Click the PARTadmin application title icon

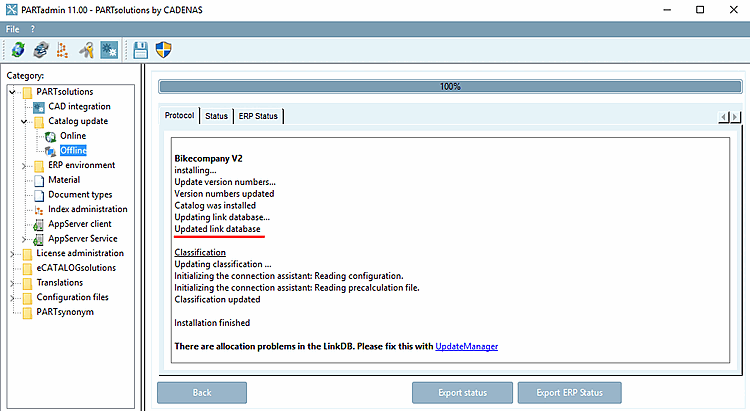click(x=11, y=10)
